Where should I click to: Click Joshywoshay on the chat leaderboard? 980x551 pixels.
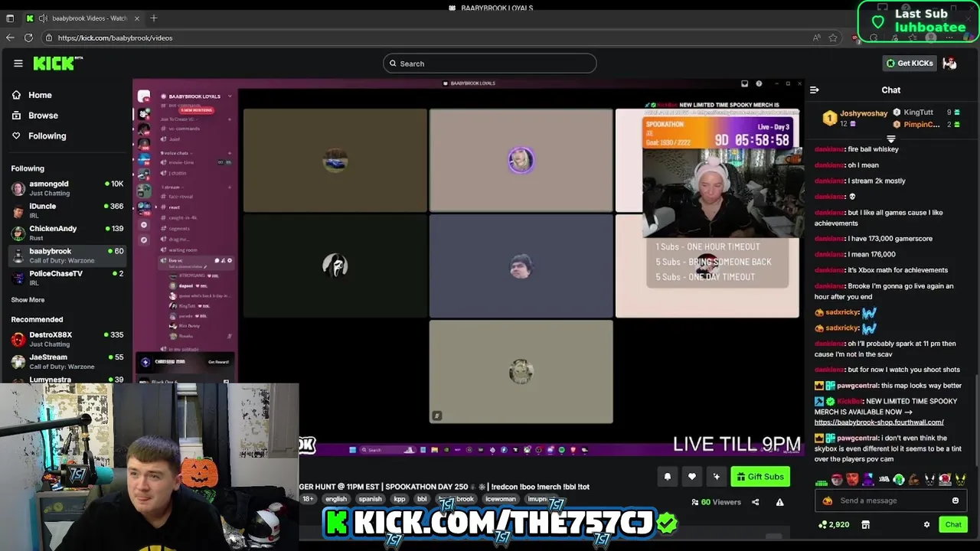864,113
